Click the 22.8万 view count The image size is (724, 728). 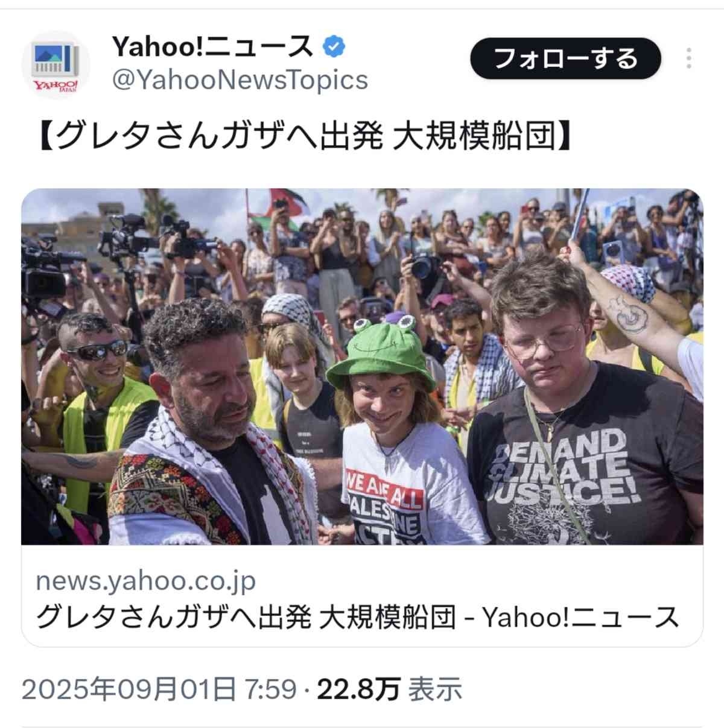click(359, 689)
